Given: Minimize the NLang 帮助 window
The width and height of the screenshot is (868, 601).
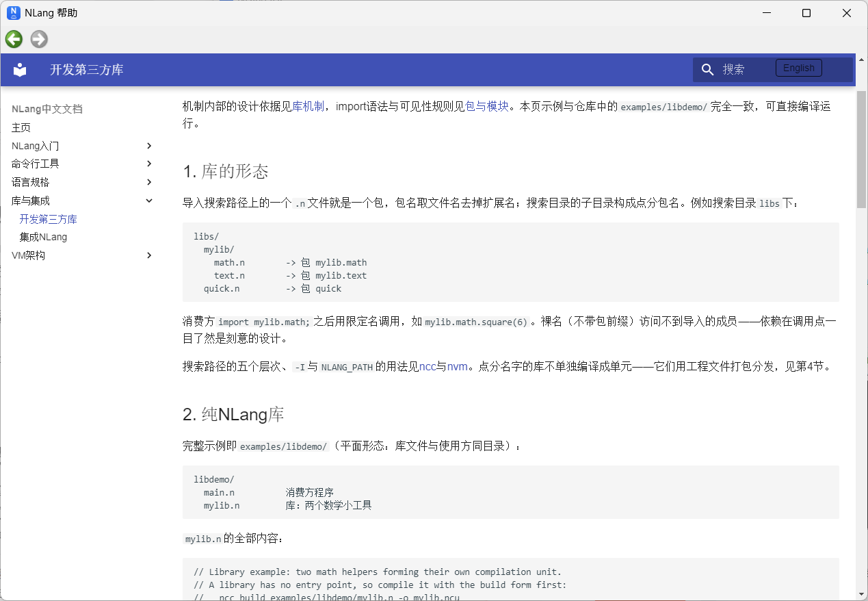Looking at the screenshot, I should pos(766,13).
